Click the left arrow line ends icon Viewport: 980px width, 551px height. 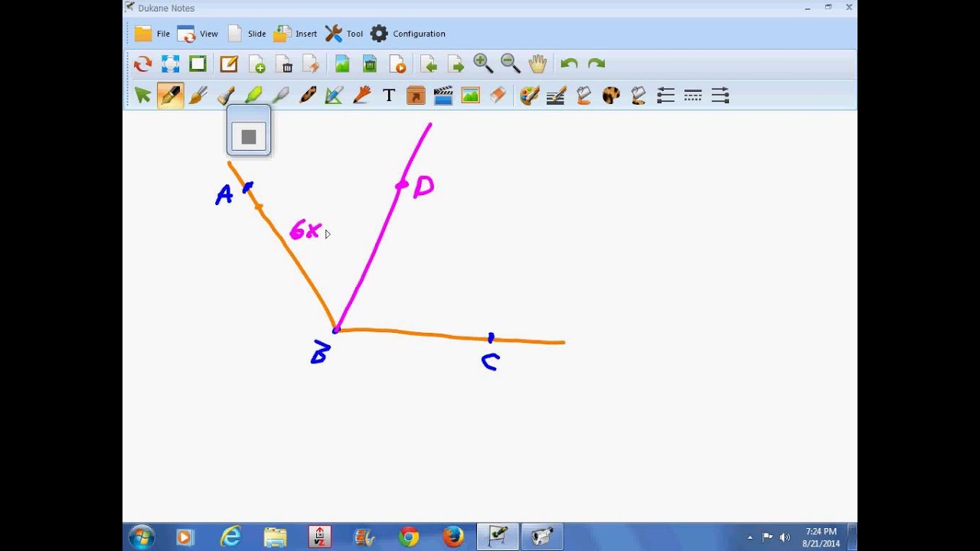pos(665,96)
